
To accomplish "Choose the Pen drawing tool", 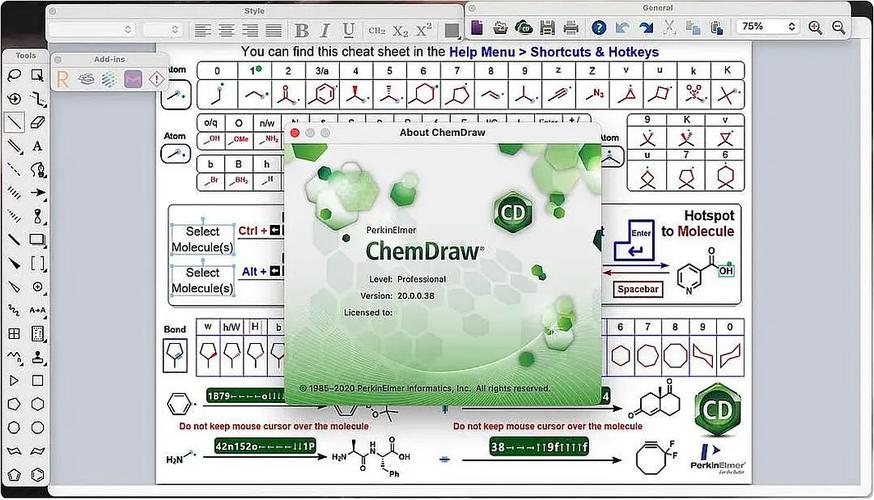I will [x=37, y=169].
